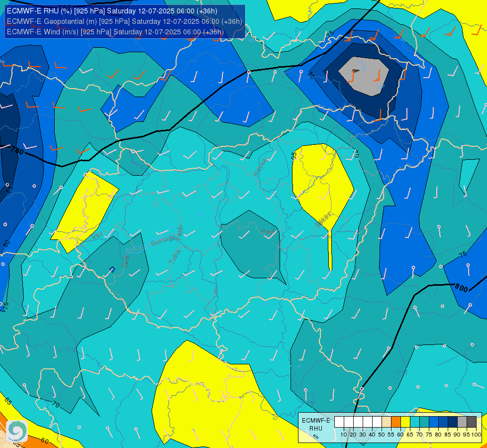Click the '60' contour label near the orange area
Viewport: 487px width, 448px height.
(44, 441)
